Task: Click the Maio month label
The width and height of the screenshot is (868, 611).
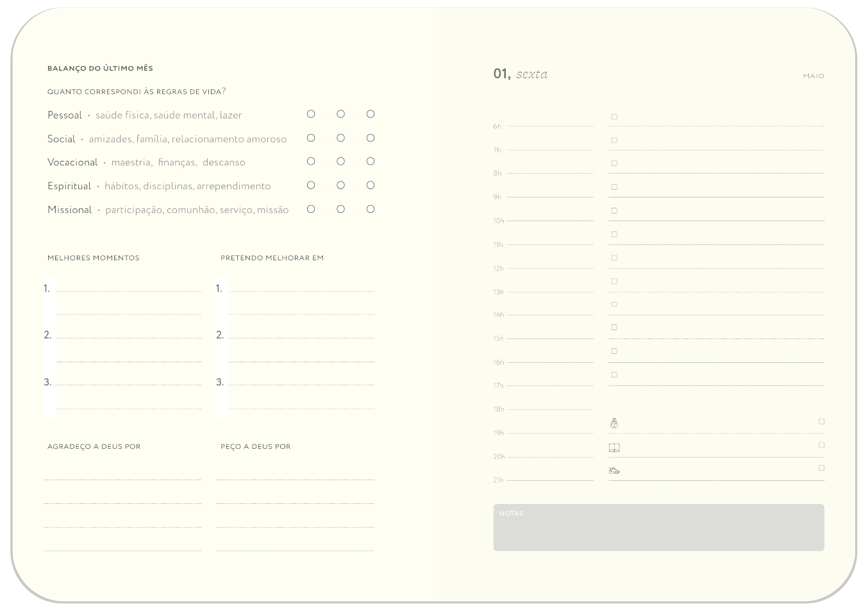Action: (814, 76)
